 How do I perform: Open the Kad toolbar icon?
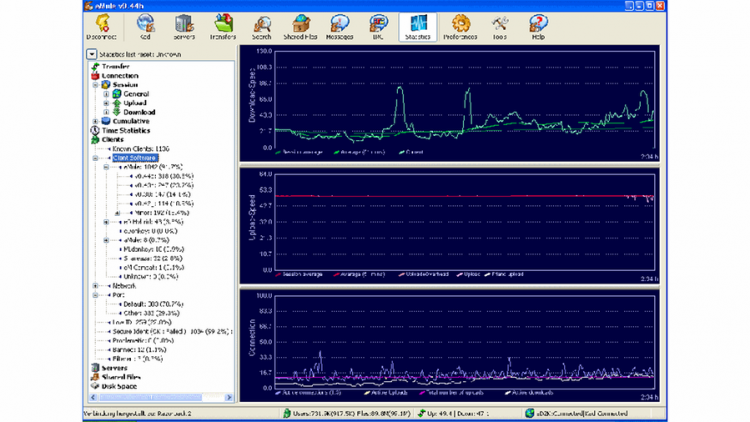click(145, 27)
